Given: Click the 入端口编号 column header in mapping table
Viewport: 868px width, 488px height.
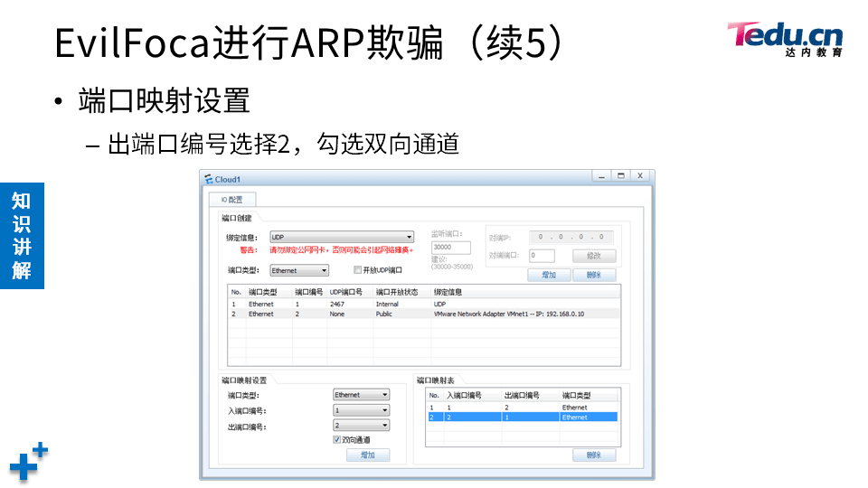Looking at the screenshot, I should (464, 396).
